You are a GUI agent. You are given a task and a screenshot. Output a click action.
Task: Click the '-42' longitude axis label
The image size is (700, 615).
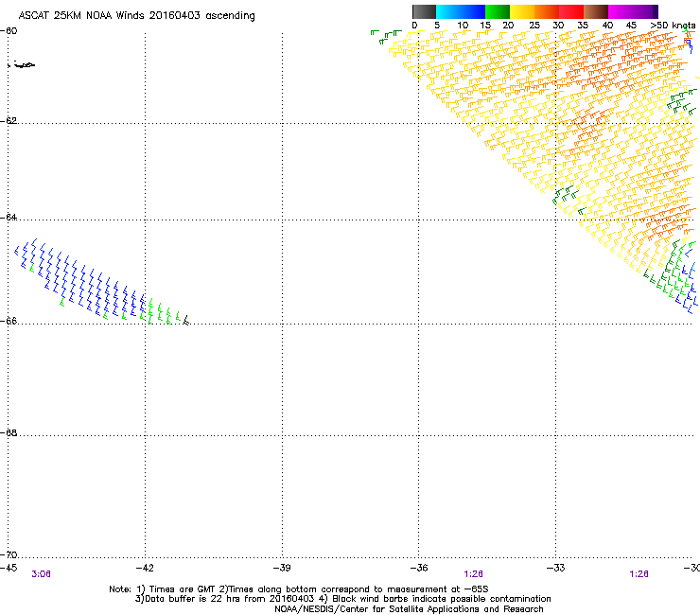pyautogui.click(x=145, y=568)
